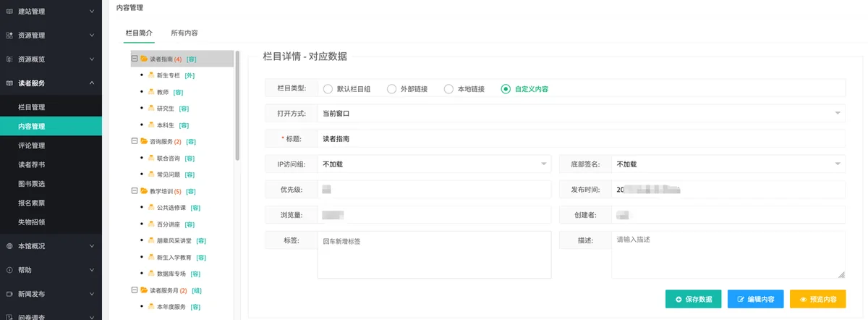Click the 浏览量 input field
The height and width of the screenshot is (320, 868).
pyautogui.click(x=434, y=215)
